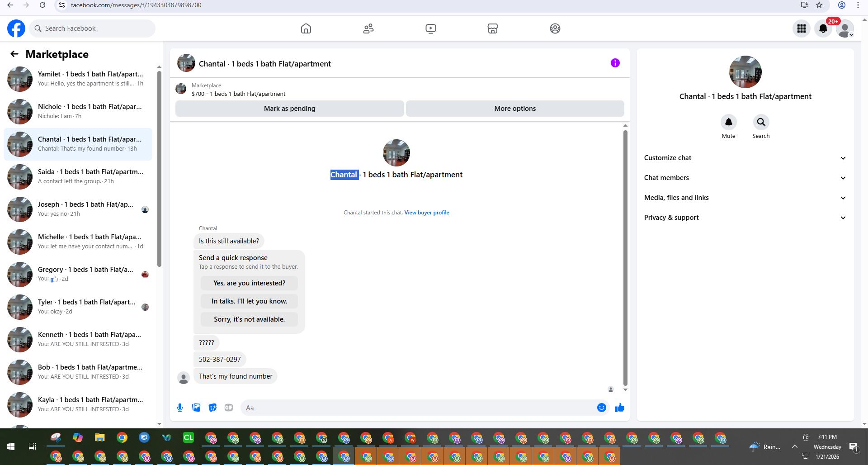Open Task View on the taskbar
The width and height of the screenshot is (868, 465).
32,446
